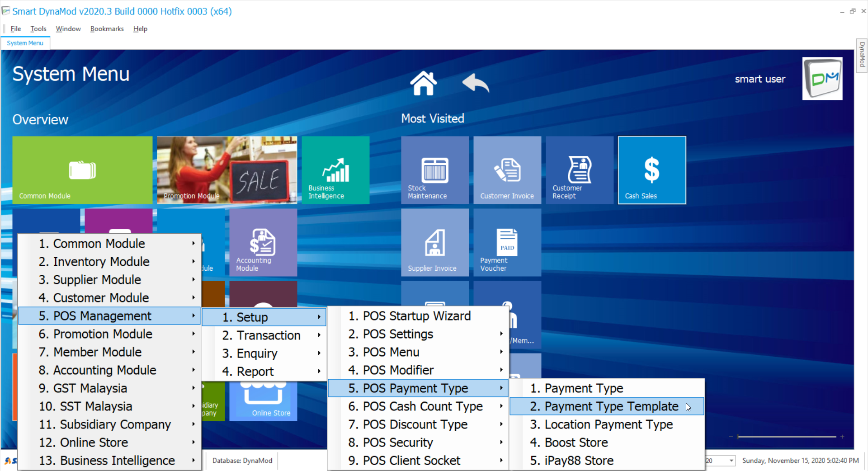This screenshot has width=868, height=471.
Task: Click the zoom-in plus on slider
Action: coord(842,437)
